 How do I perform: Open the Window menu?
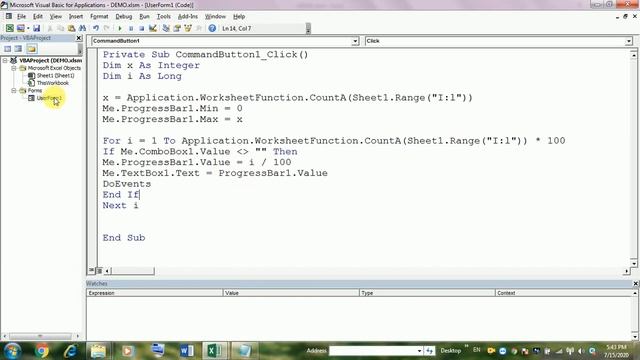click(x=215, y=16)
